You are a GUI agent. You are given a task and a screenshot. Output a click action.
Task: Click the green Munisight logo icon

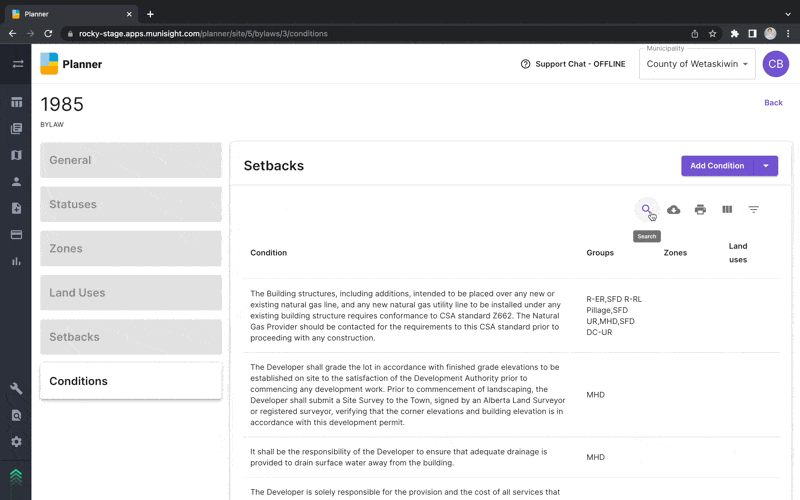coord(16,477)
